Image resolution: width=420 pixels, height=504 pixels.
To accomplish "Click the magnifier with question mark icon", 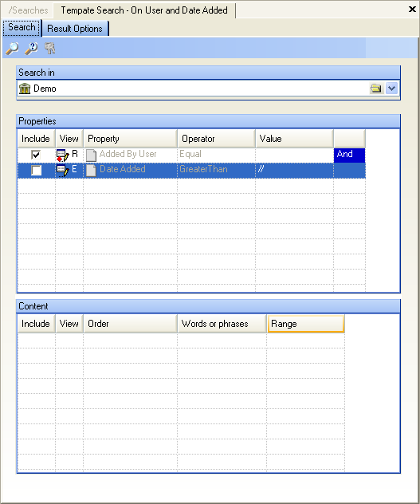I will click(31, 48).
